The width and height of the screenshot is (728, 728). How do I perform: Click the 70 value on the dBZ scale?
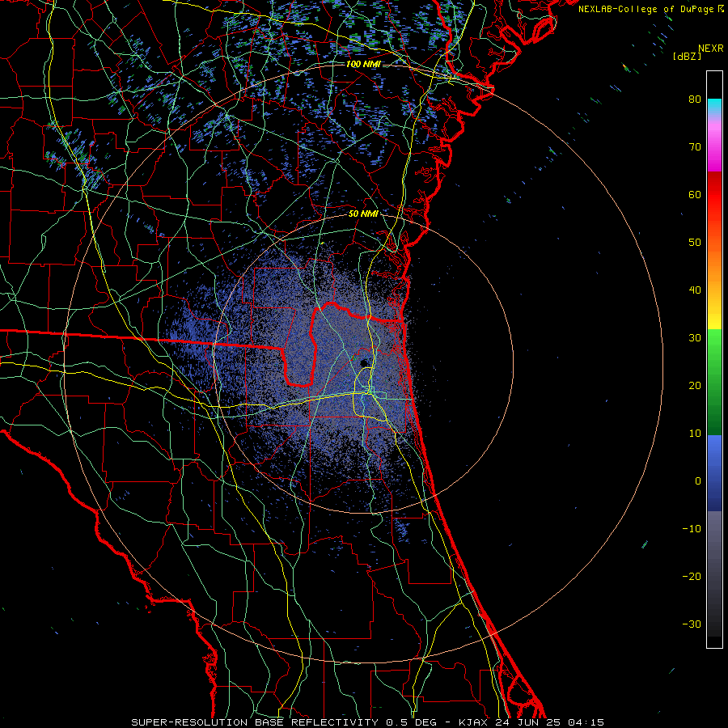point(695,147)
